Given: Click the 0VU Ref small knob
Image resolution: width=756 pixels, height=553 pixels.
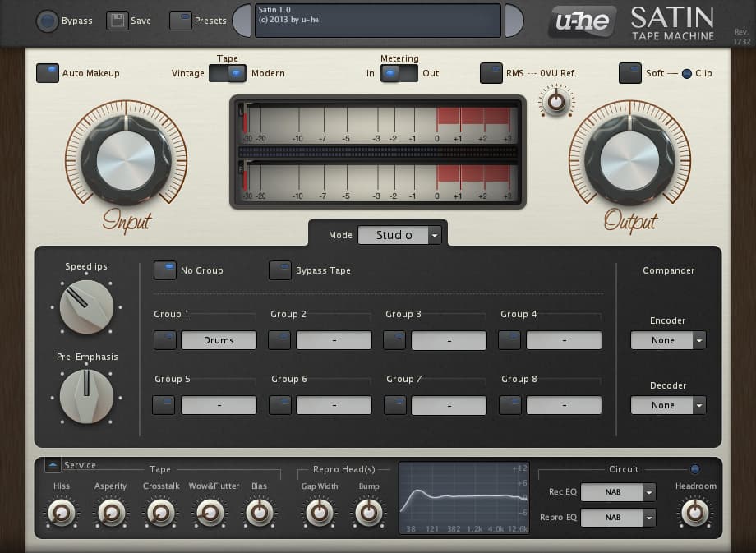Looking at the screenshot, I should tap(556, 102).
